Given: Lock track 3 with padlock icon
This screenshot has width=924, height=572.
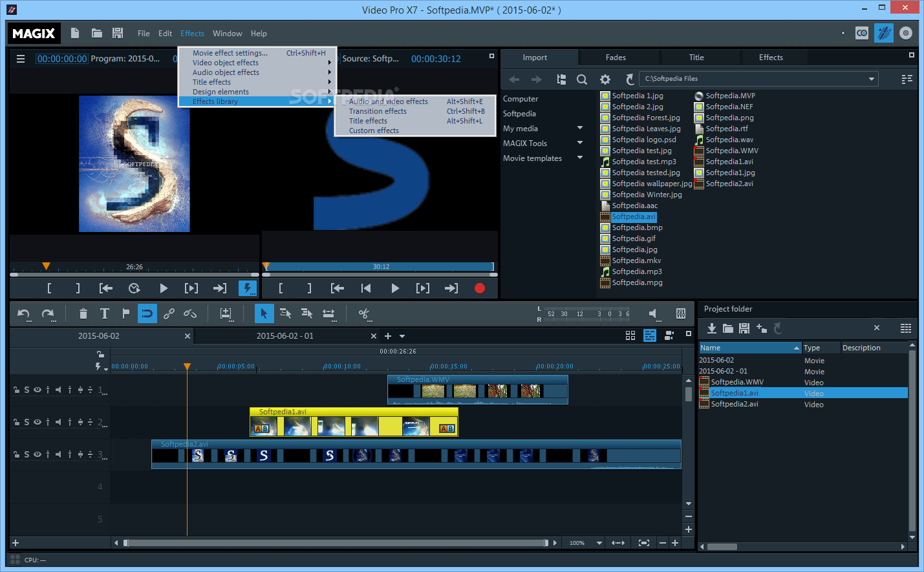Looking at the screenshot, I should 16,454.
